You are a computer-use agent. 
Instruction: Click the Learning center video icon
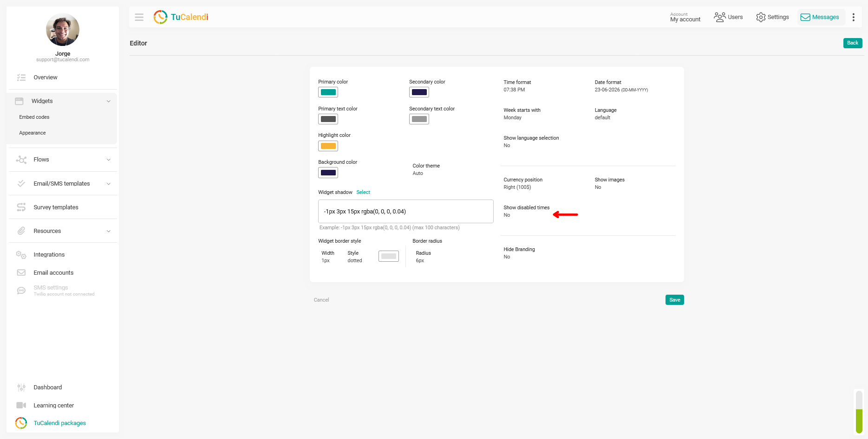pyautogui.click(x=21, y=406)
